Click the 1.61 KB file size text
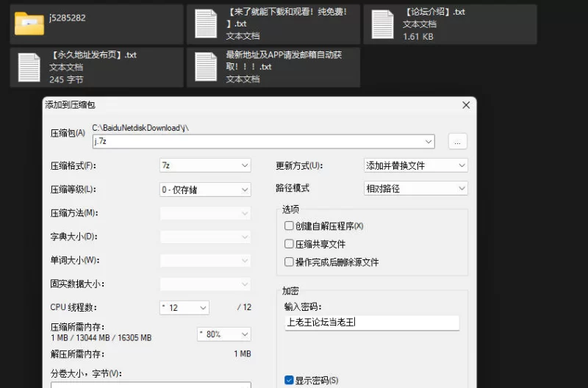The width and height of the screenshot is (588, 388). [418, 37]
